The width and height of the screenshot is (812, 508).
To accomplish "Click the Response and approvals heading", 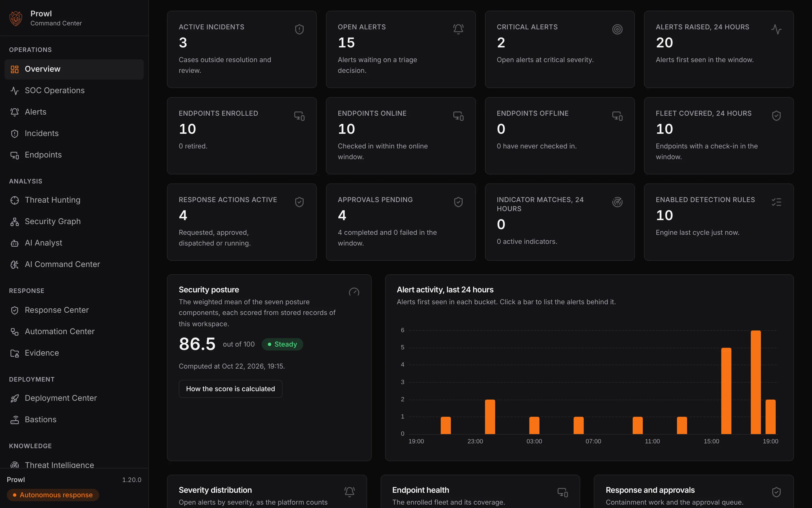I will point(650,490).
